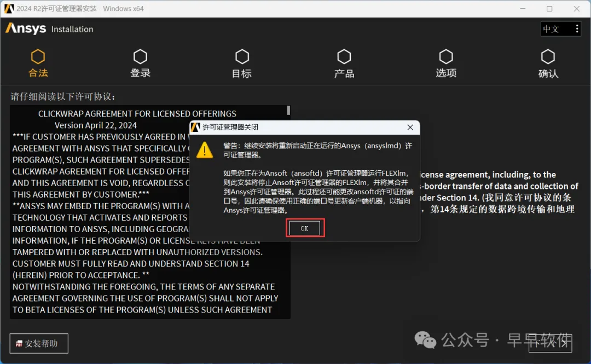Click 'Version April 22, 2024' text

(96, 125)
